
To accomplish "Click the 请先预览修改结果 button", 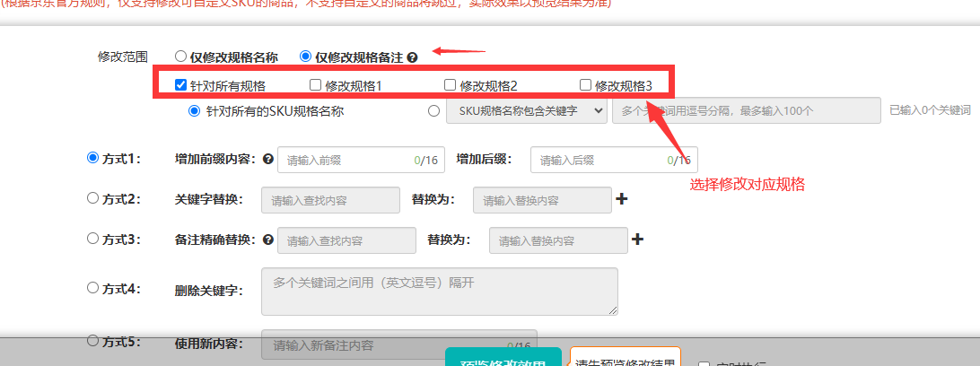I will (626, 357).
